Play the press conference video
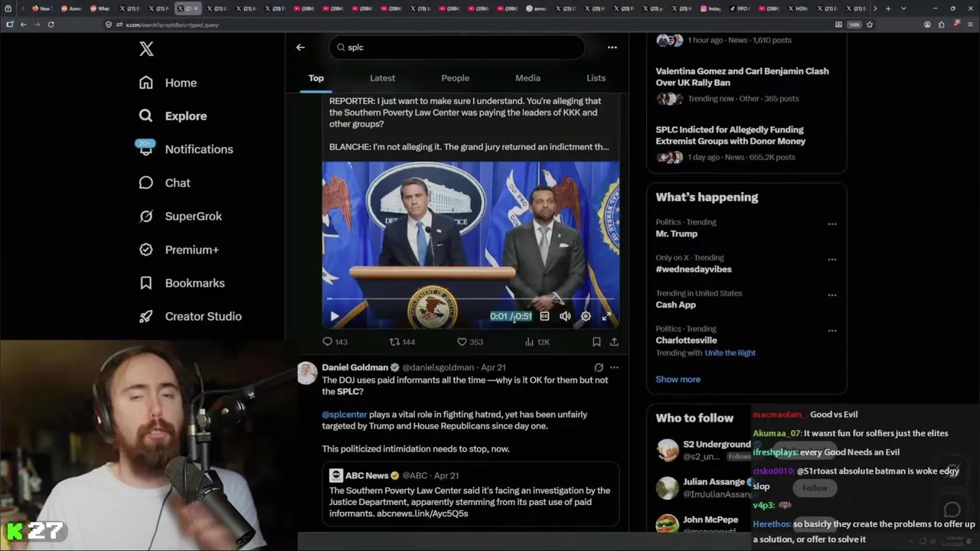The width and height of the screenshot is (980, 551). coord(335,316)
